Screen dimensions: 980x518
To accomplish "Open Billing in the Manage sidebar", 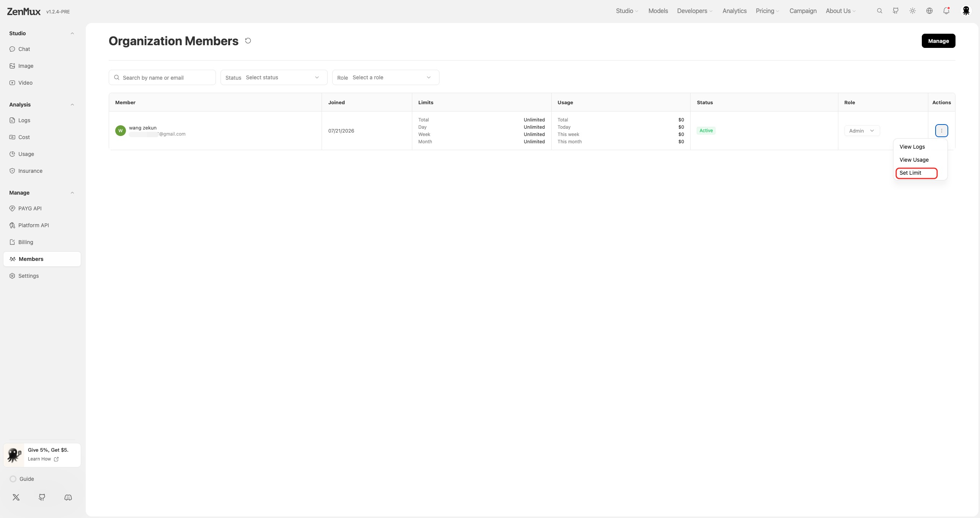I will (x=42, y=242).
